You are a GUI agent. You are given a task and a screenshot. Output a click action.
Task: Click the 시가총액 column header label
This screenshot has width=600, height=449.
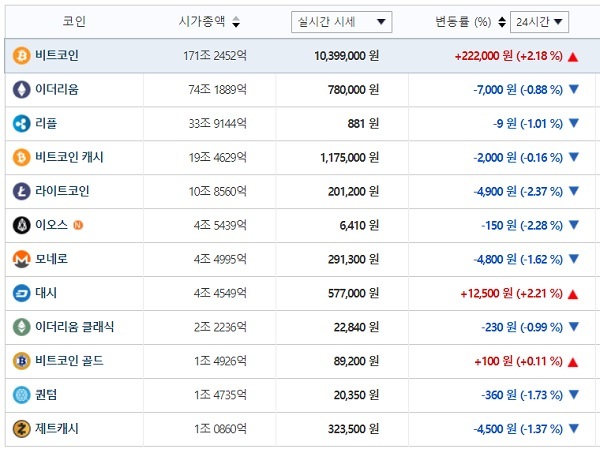[202, 21]
